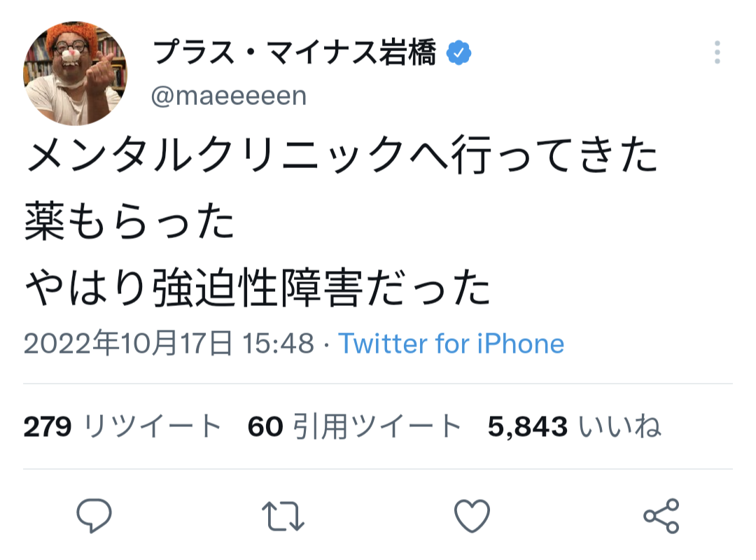Tap the retweet arrows icon
The height and width of the screenshot is (560, 756).
[x=283, y=516]
